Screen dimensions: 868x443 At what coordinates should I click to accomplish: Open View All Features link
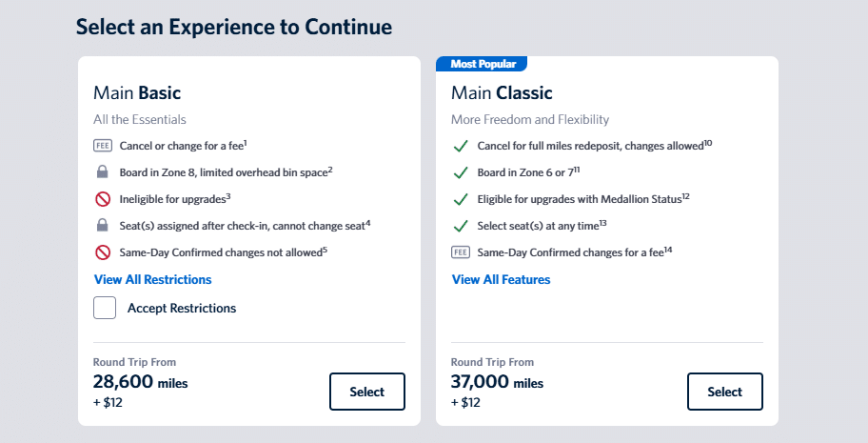pyautogui.click(x=501, y=279)
